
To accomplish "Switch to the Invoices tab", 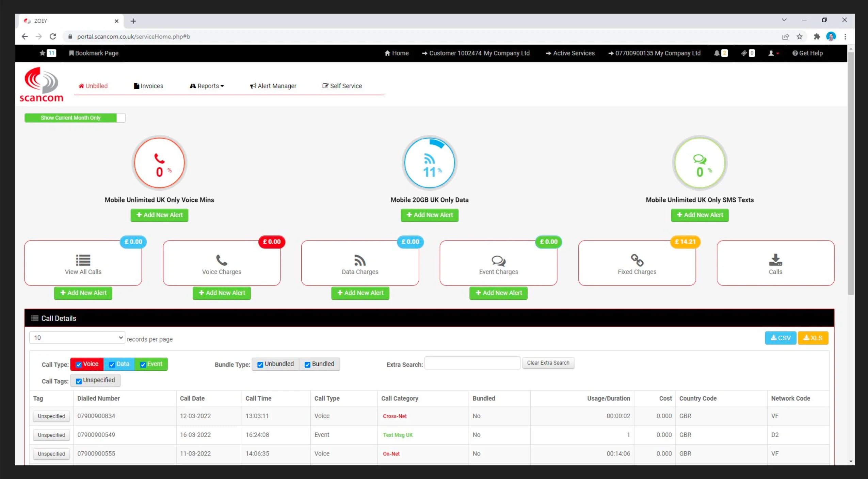I will [x=148, y=86].
